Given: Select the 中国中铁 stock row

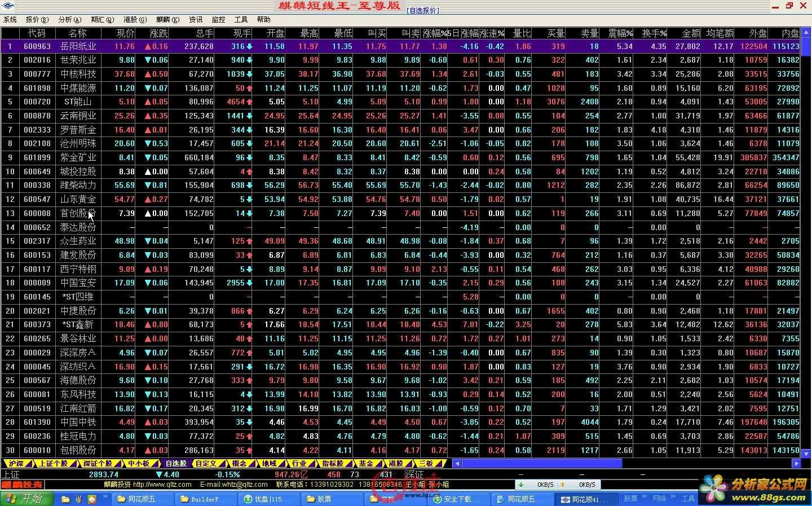Looking at the screenshot, I should 401,422.
